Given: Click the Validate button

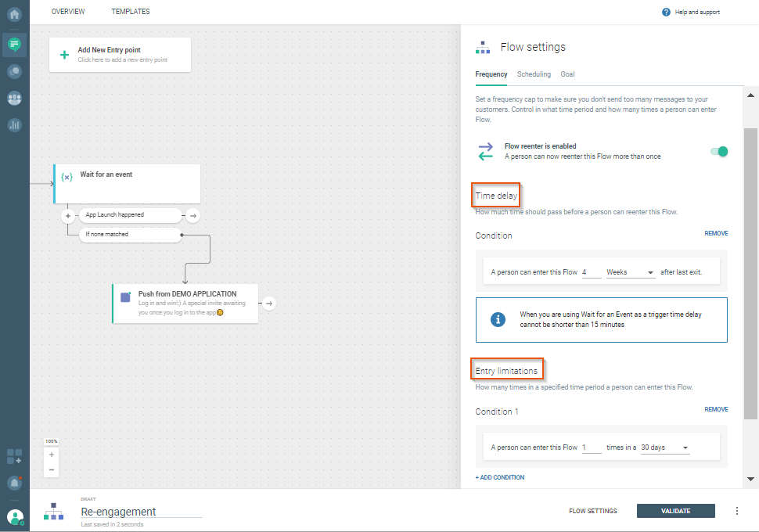Looking at the screenshot, I should pyautogui.click(x=675, y=511).
